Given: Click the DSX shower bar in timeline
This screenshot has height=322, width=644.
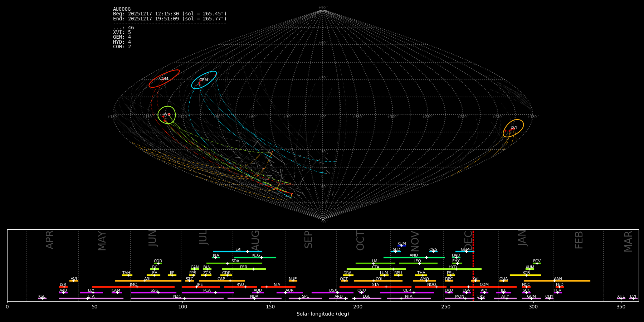Looking at the screenshot, I should click(x=332, y=293).
